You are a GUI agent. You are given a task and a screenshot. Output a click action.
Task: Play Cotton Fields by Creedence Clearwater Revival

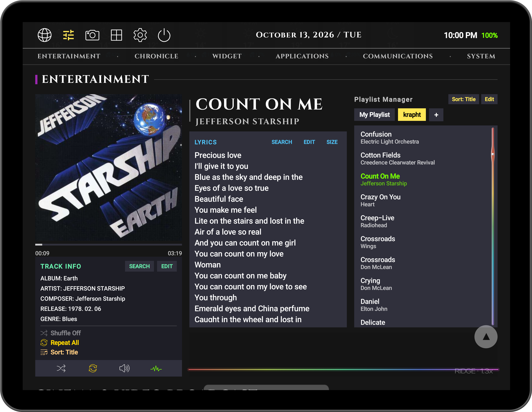pyautogui.click(x=424, y=159)
